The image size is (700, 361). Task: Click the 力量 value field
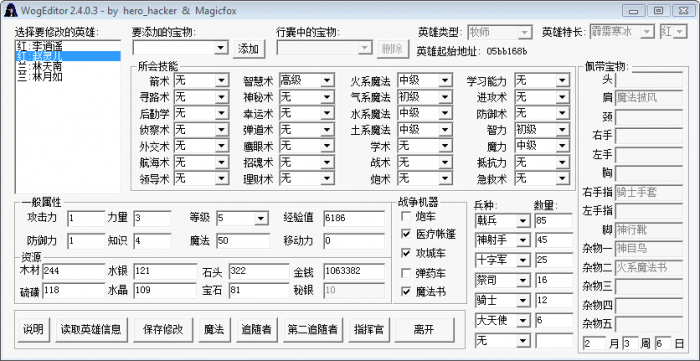(152, 219)
